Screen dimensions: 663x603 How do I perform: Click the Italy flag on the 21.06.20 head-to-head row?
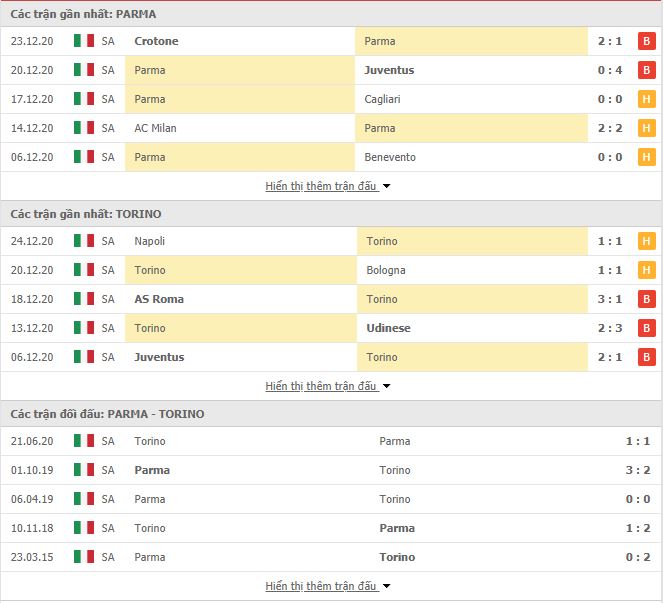pos(84,441)
